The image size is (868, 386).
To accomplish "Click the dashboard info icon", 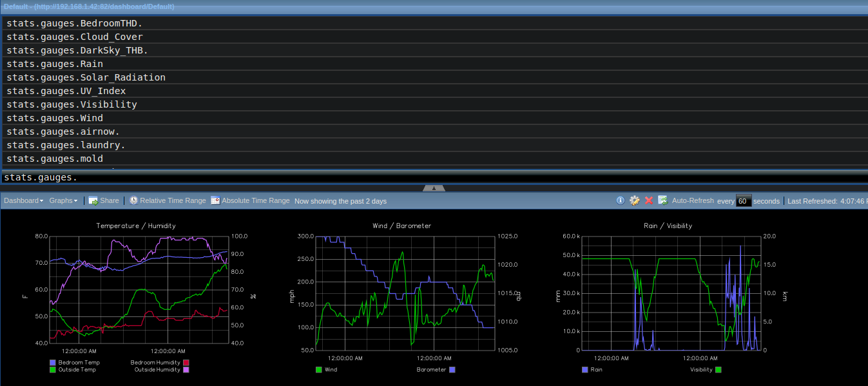I will (x=620, y=200).
